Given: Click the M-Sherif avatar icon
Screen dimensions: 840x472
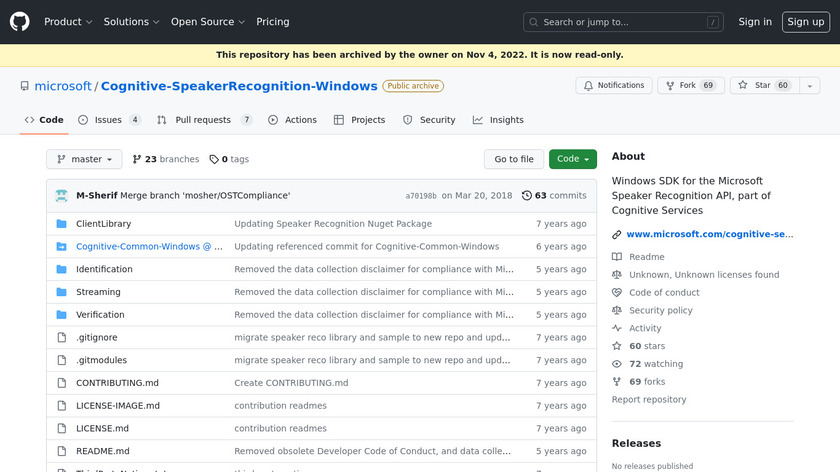Looking at the screenshot, I should tap(61, 196).
